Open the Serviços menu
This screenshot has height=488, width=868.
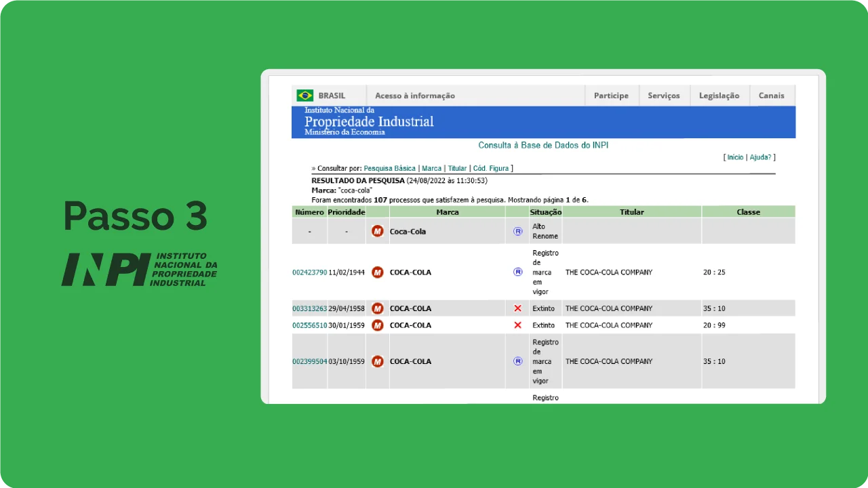(x=664, y=96)
